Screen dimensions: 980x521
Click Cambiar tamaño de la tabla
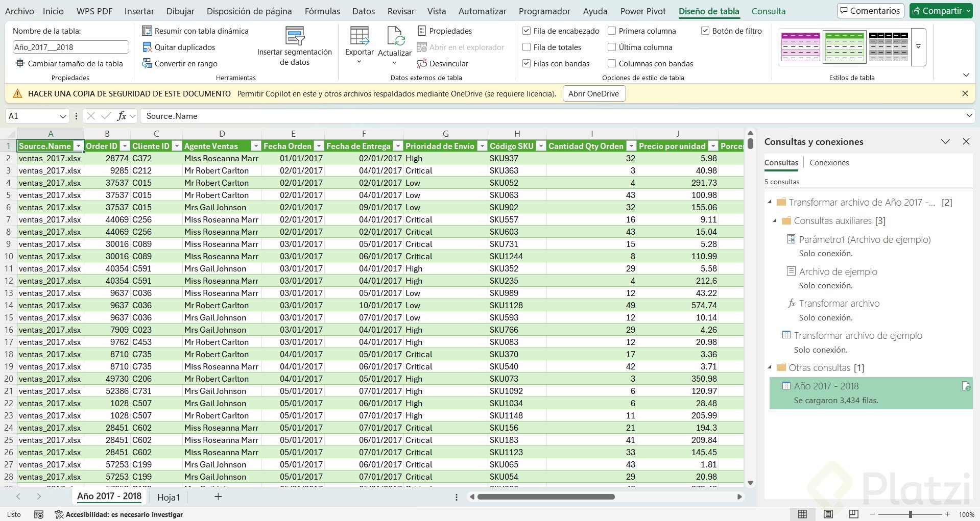pyautogui.click(x=69, y=64)
